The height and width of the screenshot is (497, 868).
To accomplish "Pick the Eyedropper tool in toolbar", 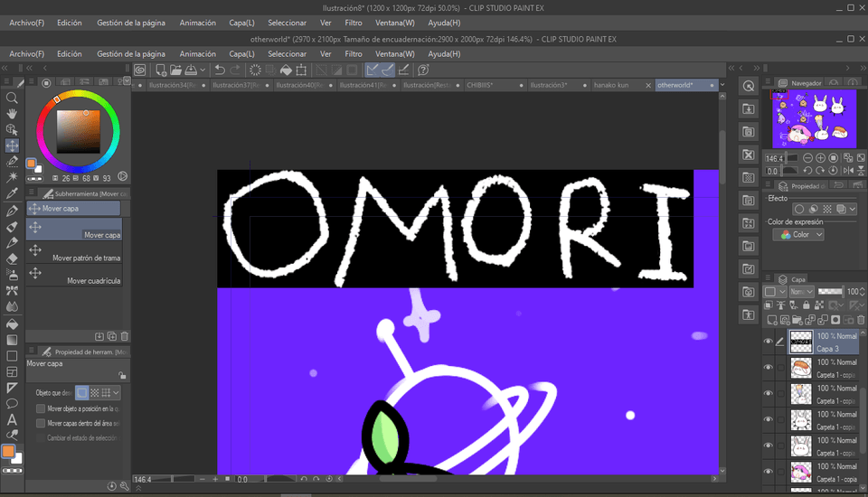I will pyautogui.click(x=12, y=194).
